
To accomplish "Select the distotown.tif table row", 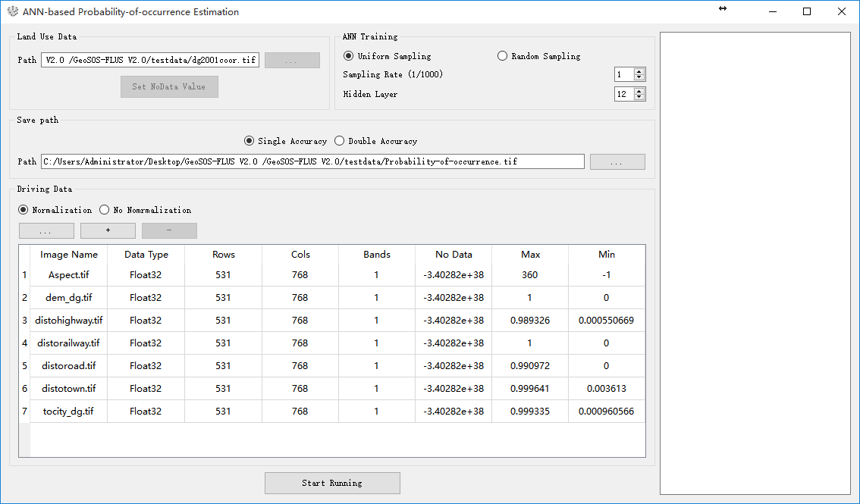I will [69, 389].
